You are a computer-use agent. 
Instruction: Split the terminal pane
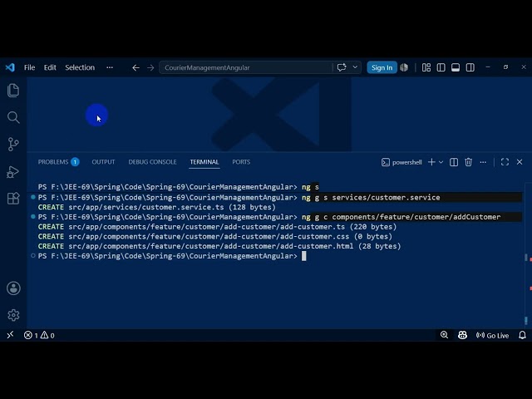pos(454,162)
